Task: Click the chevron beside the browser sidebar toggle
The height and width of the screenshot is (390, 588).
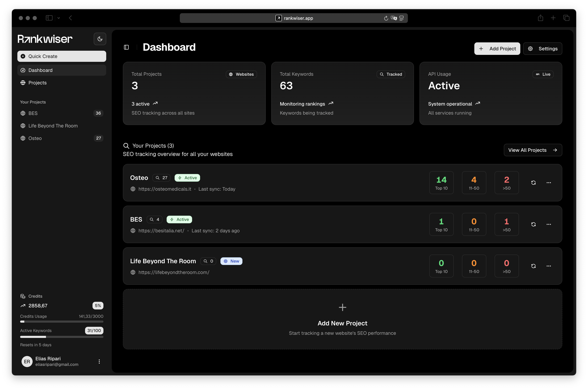Action: pos(59,18)
